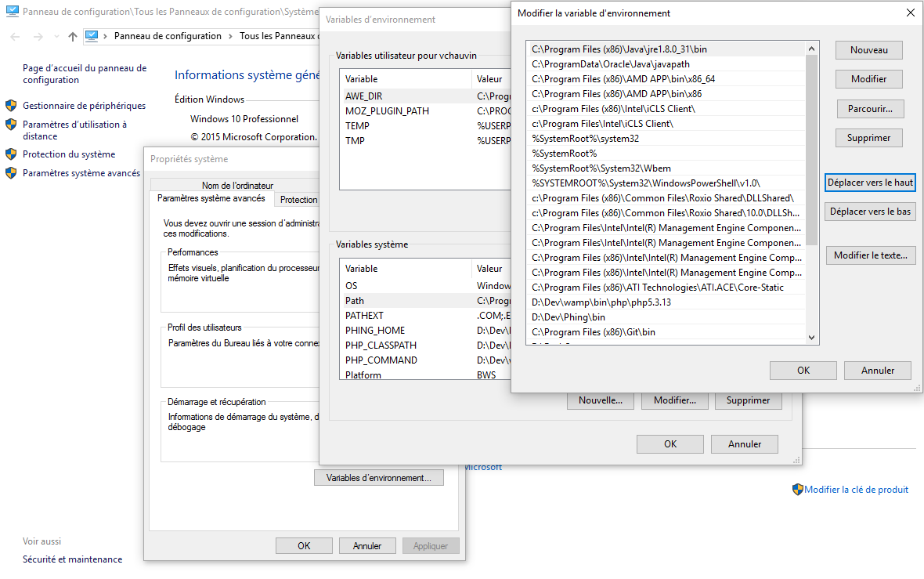Click the Variables d'environnement button
The height and width of the screenshot is (579, 924).
(x=379, y=478)
